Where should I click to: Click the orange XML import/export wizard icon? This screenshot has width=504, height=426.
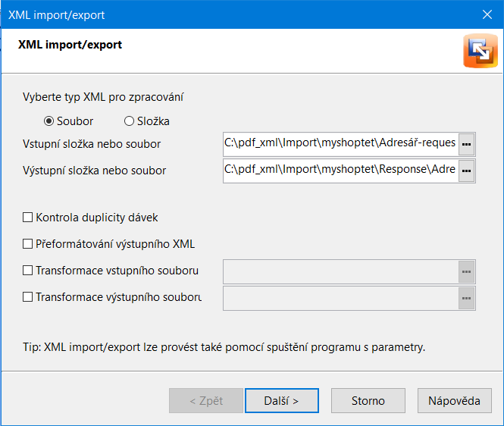click(481, 51)
